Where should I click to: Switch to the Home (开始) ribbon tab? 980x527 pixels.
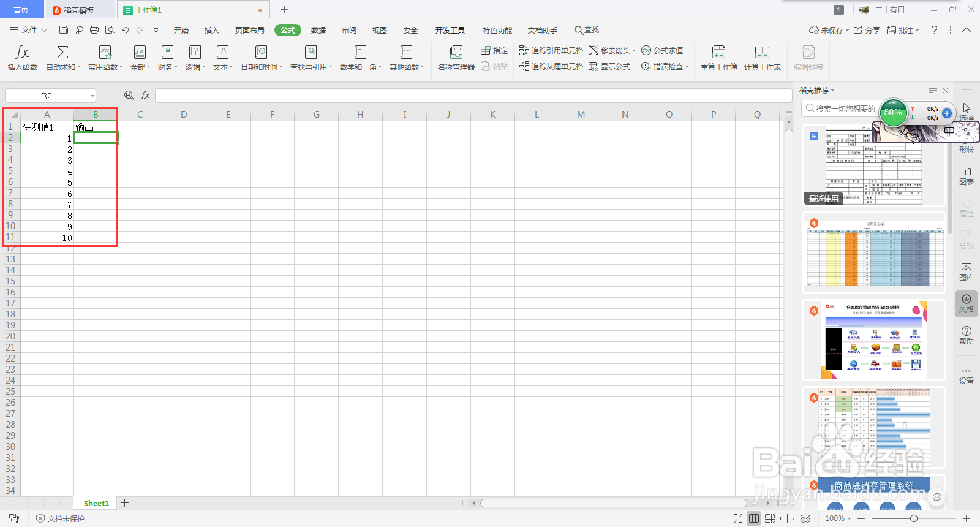click(181, 30)
